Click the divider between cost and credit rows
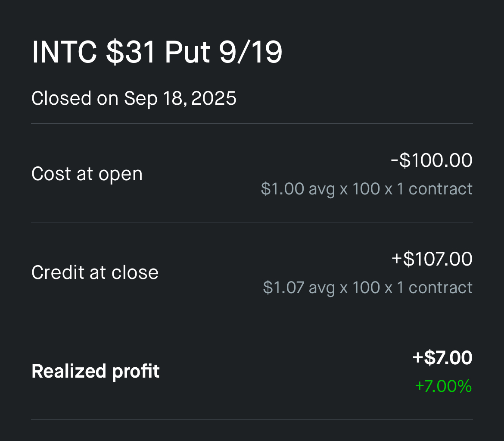504x441 pixels. coord(252,222)
